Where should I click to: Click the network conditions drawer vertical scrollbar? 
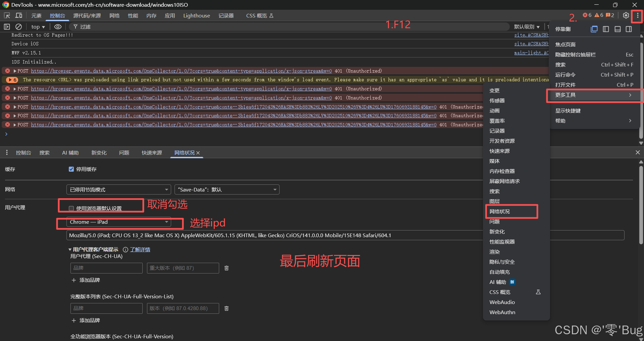(641, 205)
